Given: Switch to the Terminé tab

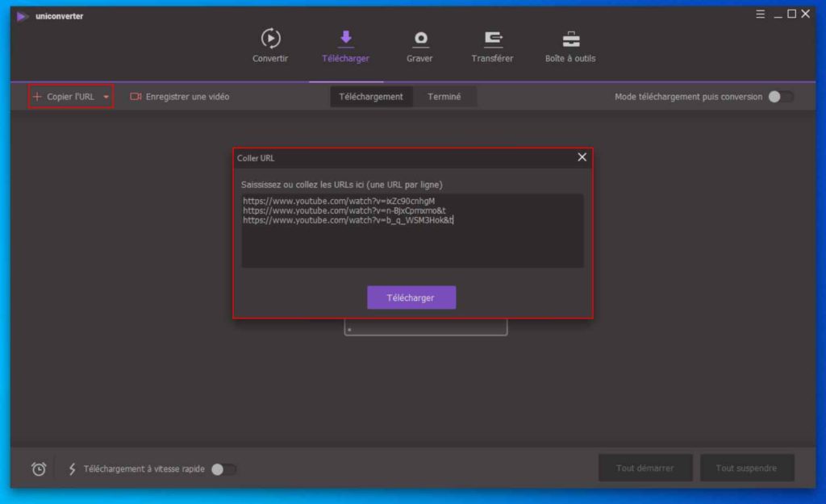Looking at the screenshot, I should coord(444,97).
